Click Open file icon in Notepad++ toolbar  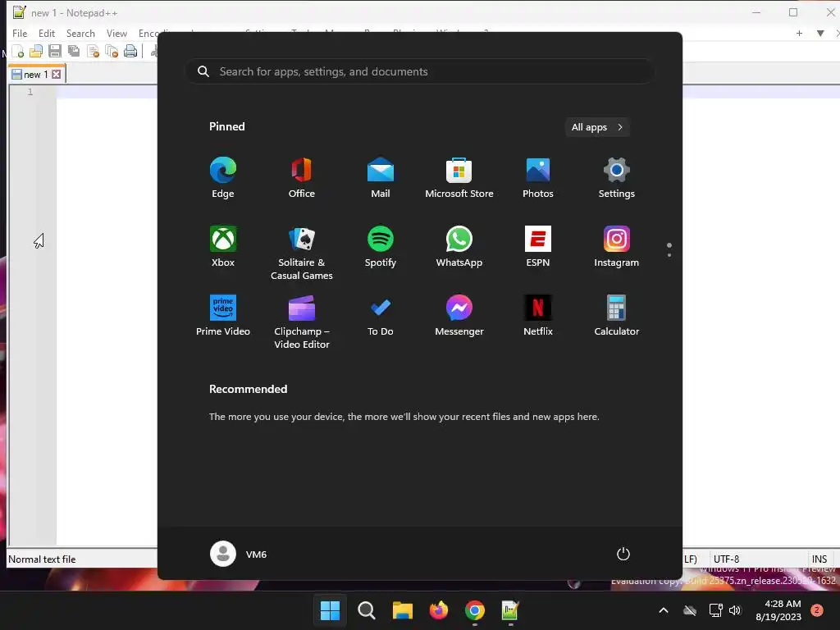(x=36, y=52)
